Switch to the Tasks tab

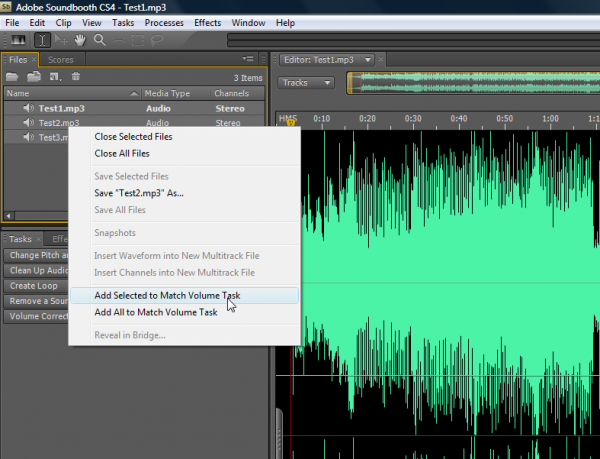click(x=20, y=239)
